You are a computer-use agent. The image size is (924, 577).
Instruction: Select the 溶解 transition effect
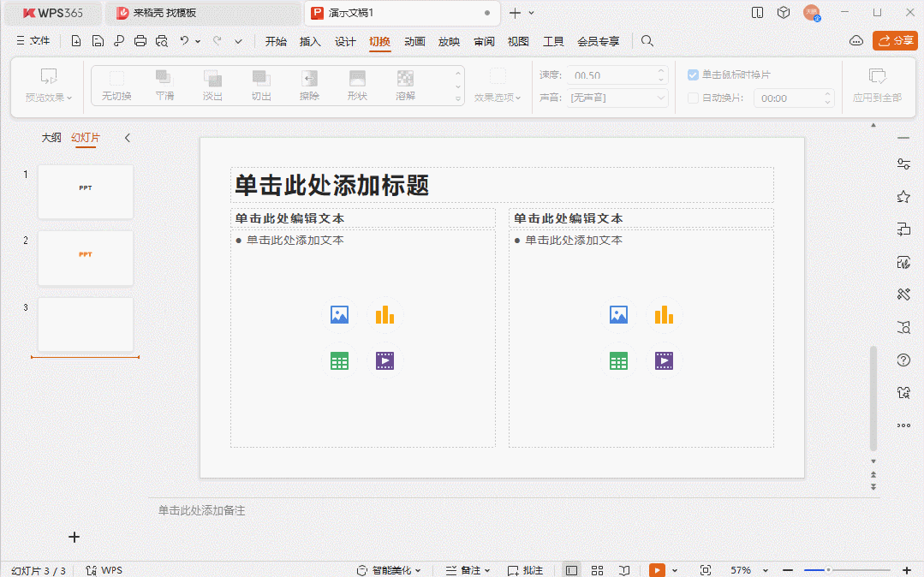point(405,85)
